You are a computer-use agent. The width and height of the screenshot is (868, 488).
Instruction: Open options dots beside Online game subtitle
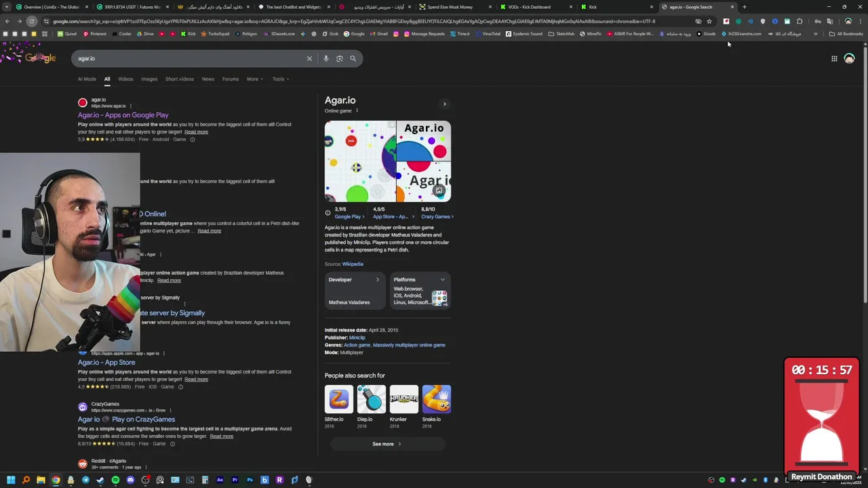pos(357,110)
